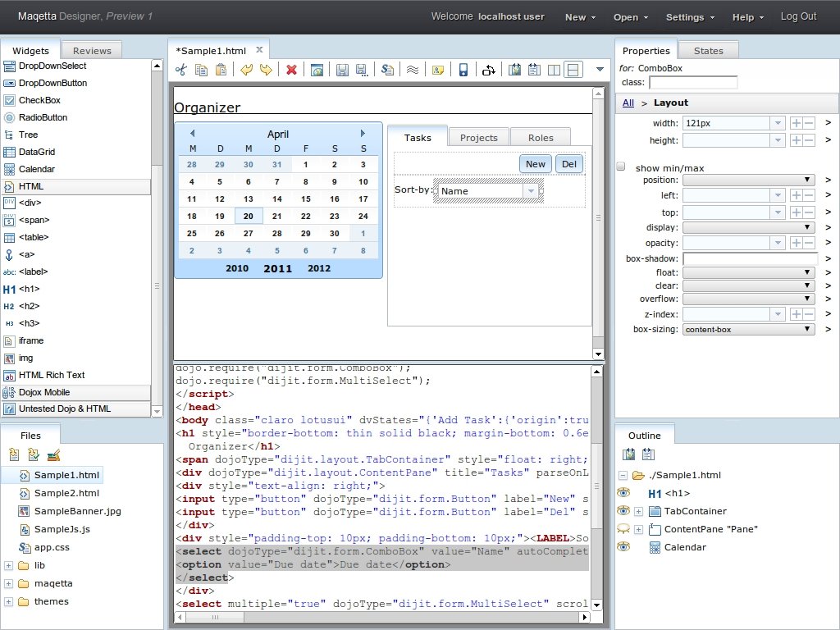Click the books-and-pencil icon in Files panel
The image size is (840, 630).
coord(53,454)
